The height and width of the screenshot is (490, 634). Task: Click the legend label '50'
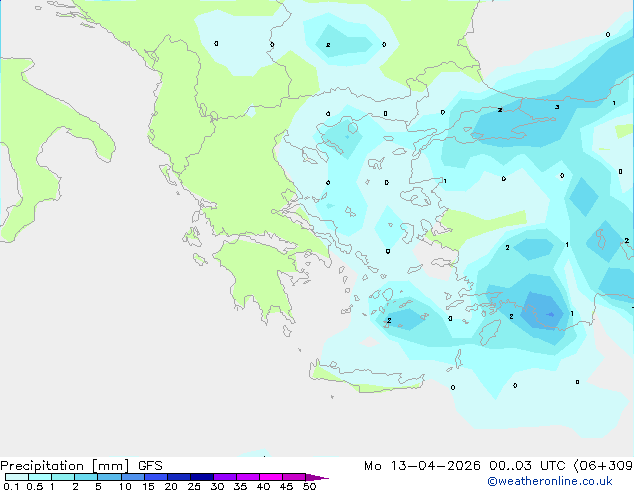pyautogui.click(x=309, y=486)
